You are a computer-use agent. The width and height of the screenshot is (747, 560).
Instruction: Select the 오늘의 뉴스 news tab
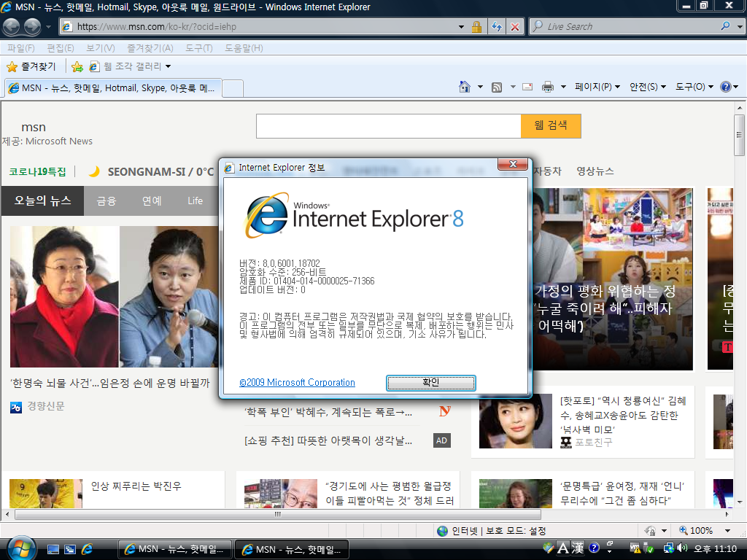[x=42, y=201]
